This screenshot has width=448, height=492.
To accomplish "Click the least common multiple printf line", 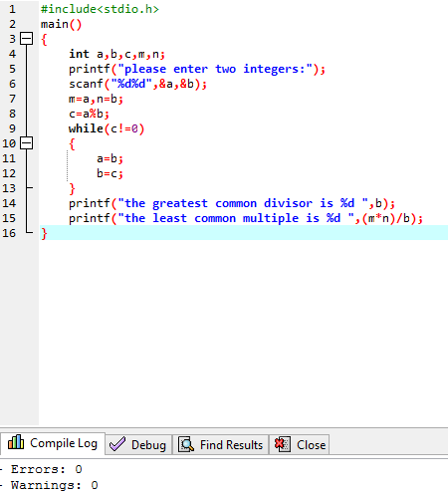I will 246,218.
